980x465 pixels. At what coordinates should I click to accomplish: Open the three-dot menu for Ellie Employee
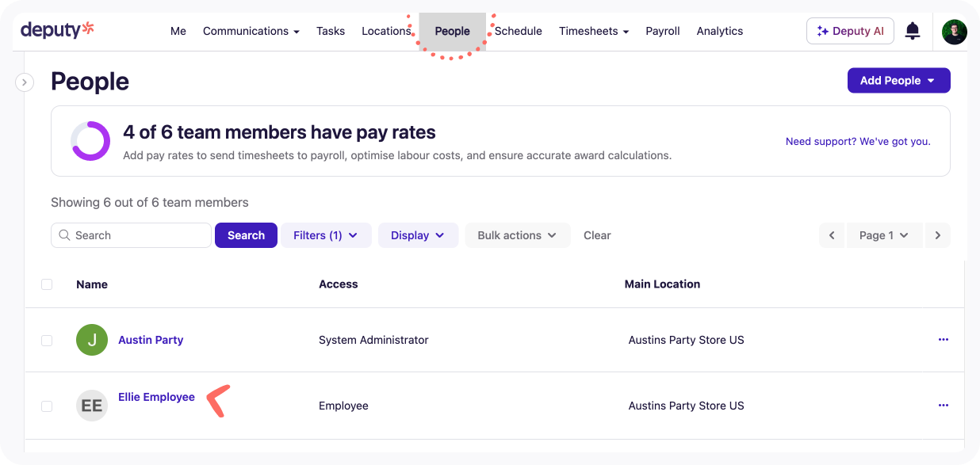click(x=944, y=405)
